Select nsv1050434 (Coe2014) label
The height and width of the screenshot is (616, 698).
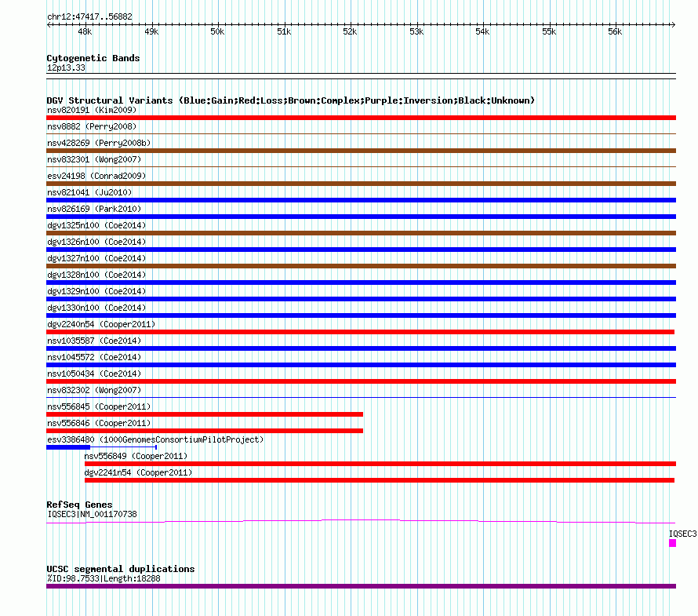click(x=94, y=374)
